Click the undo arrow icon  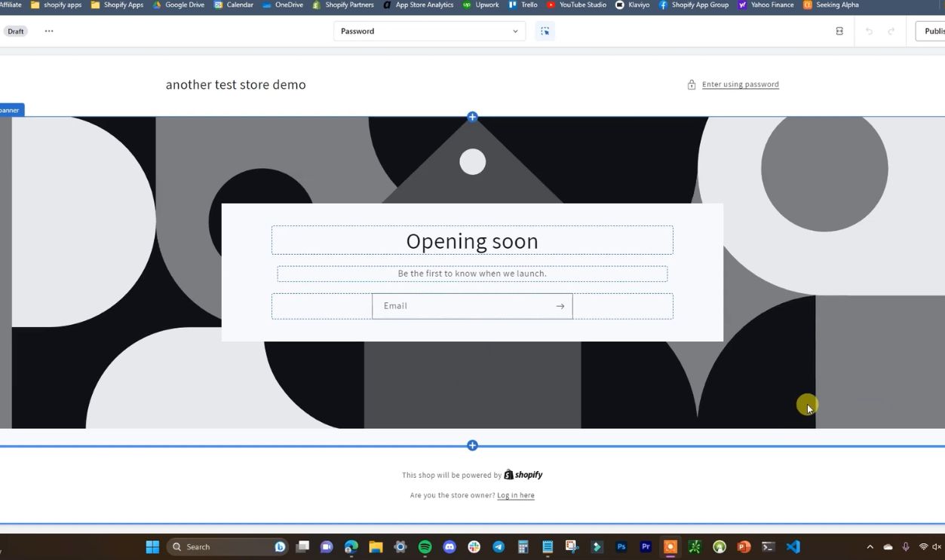pyautogui.click(x=869, y=31)
